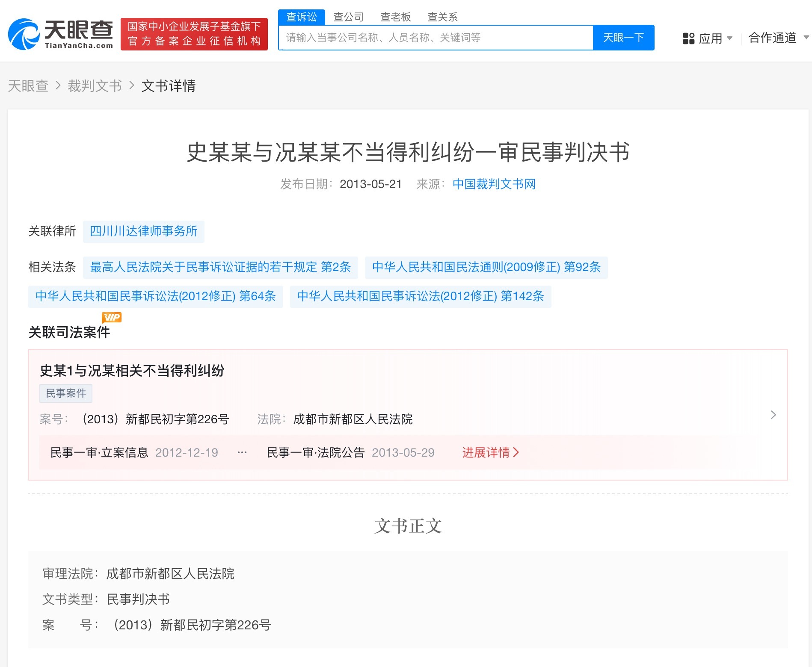Click the 查关系 menu item
The image size is (812, 667).
[x=443, y=17]
